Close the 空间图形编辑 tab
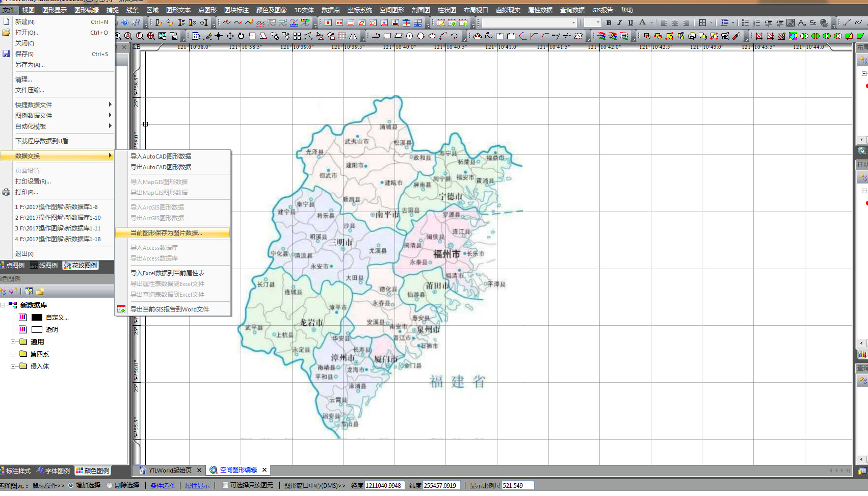Viewport: 868px width, 496px height. pyautogui.click(x=265, y=470)
